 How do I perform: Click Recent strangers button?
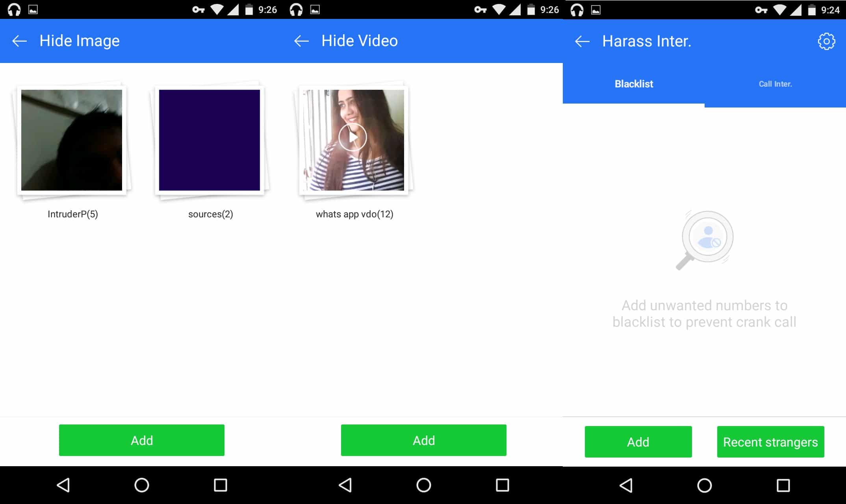pyautogui.click(x=770, y=442)
